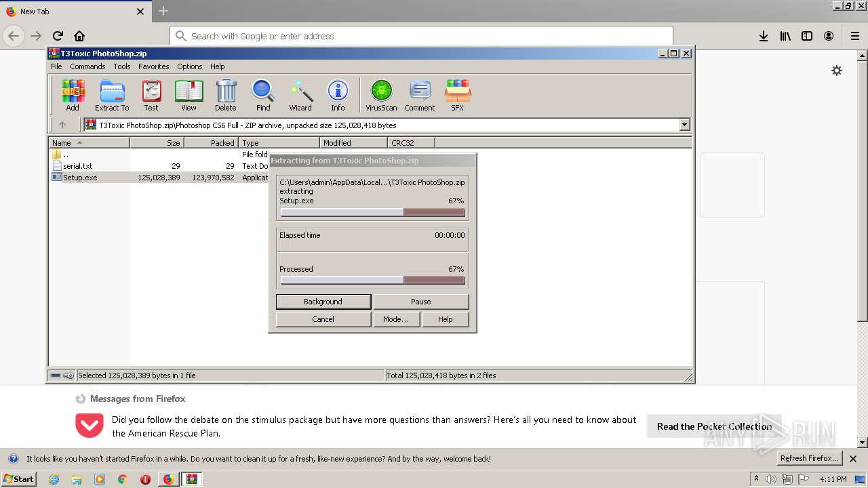Click the Add toolbar icon in WinRAR

[x=73, y=95]
